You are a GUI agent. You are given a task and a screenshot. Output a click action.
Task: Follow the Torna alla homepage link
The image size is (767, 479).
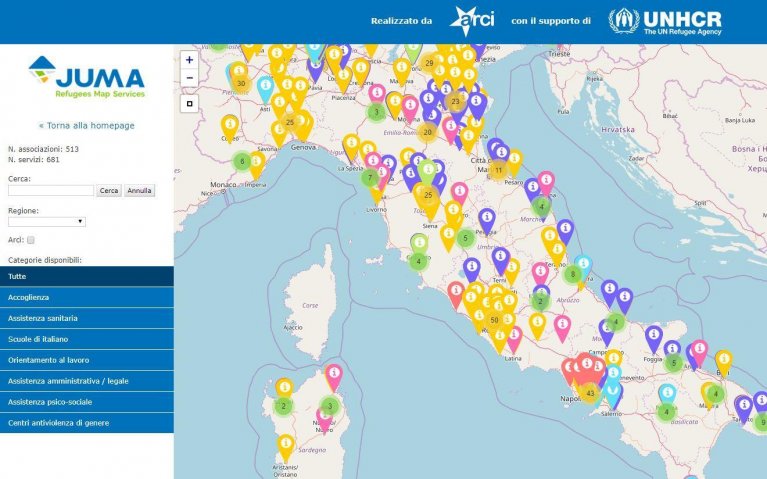86,126
